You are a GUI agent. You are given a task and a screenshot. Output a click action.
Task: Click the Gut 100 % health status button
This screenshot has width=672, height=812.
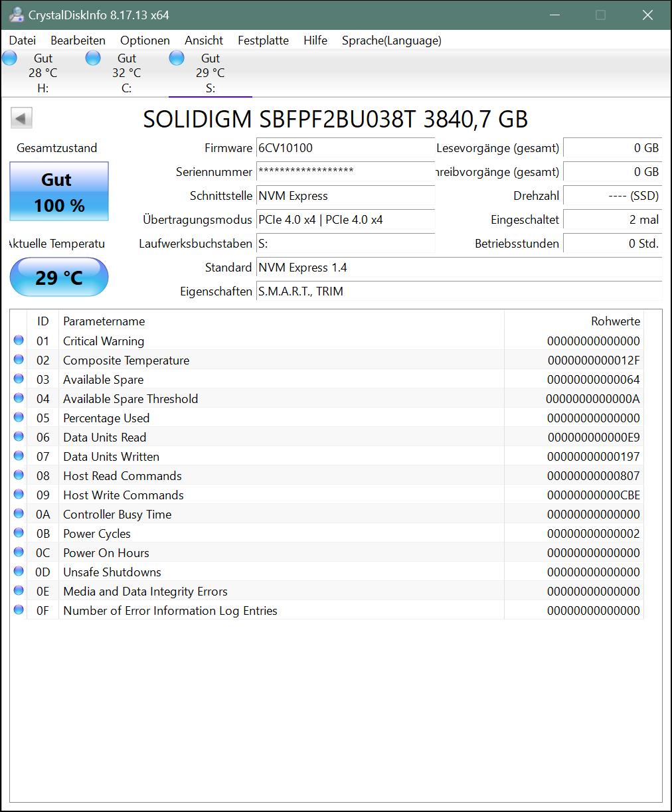pos(59,191)
